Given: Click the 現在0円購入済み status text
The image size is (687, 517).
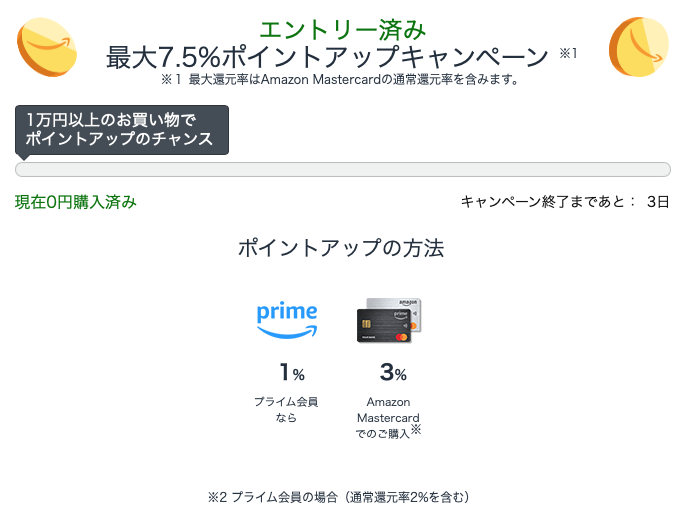Looking at the screenshot, I should pos(76,202).
